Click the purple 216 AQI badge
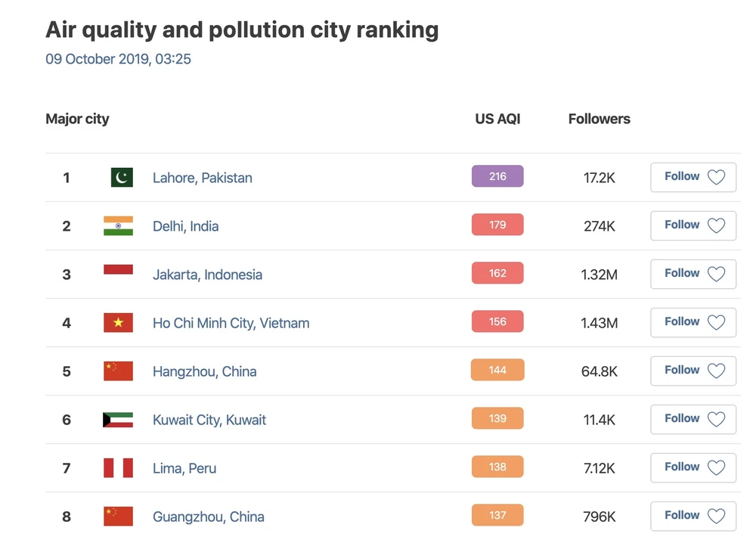The image size is (756, 537). click(497, 176)
